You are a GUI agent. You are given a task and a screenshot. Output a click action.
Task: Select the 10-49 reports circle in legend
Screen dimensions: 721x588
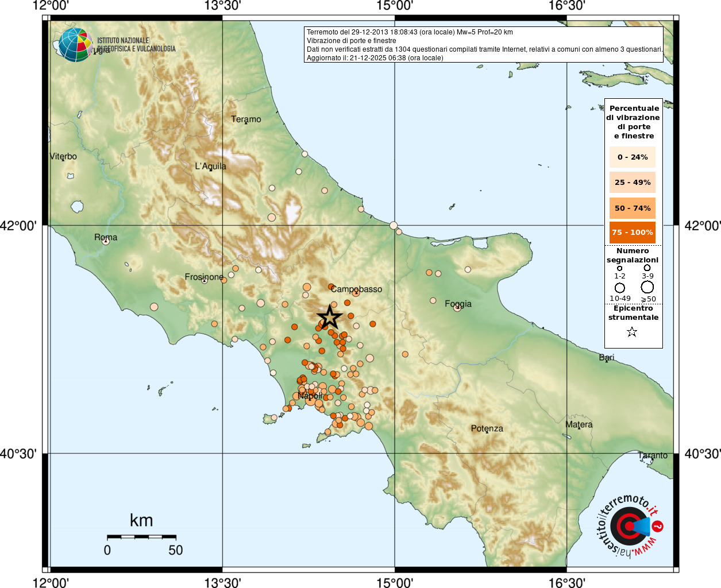(620, 288)
